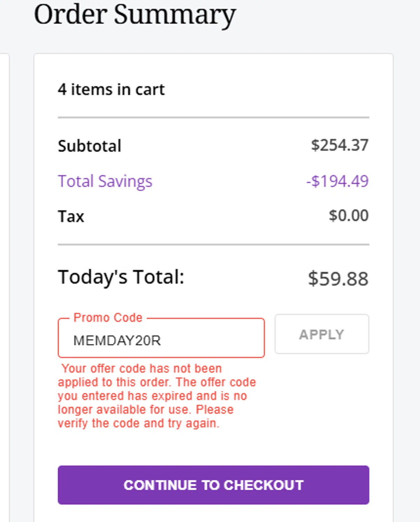Click the CONTINUE TO CHECKOUT button
The width and height of the screenshot is (420, 522).
(213, 485)
